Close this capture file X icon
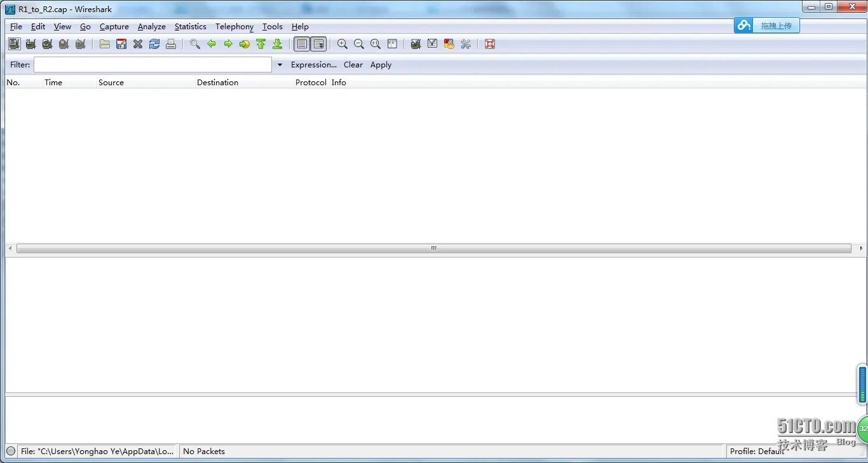This screenshot has width=868, height=463. pyautogui.click(x=138, y=44)
